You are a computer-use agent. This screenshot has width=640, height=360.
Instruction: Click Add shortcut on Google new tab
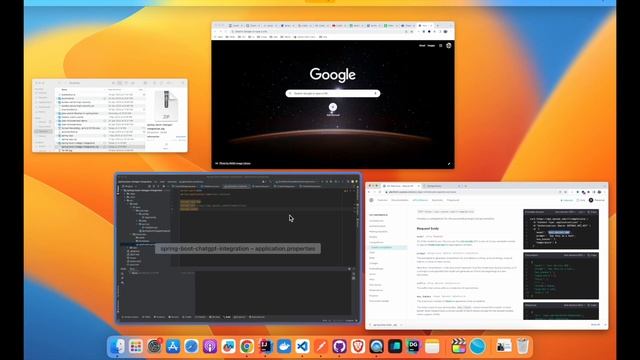[x=333, y=109]
